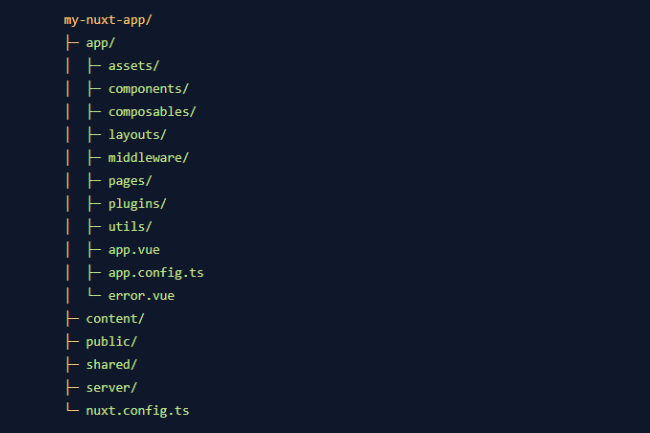Select the nuxt.config.ts file name
Image resolution: width=650 pixels, height=433 pixels.
click(138, 411)
